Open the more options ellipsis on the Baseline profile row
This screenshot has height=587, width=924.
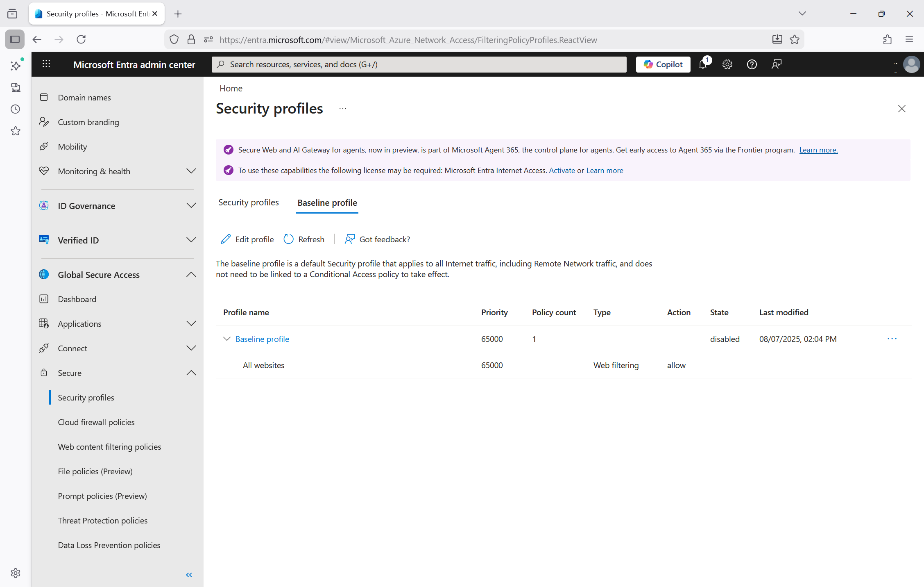pos(892,339)
